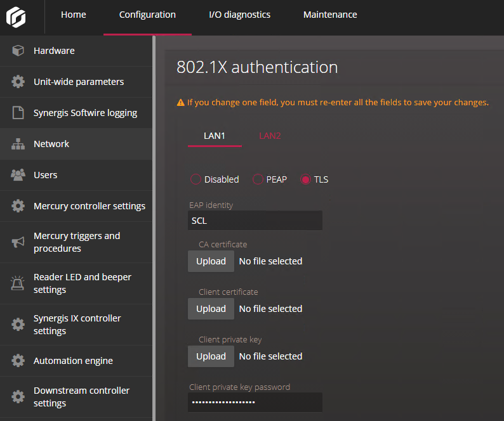Select the LAN1 tab
504x421 pixels.
tap(215, 136)
